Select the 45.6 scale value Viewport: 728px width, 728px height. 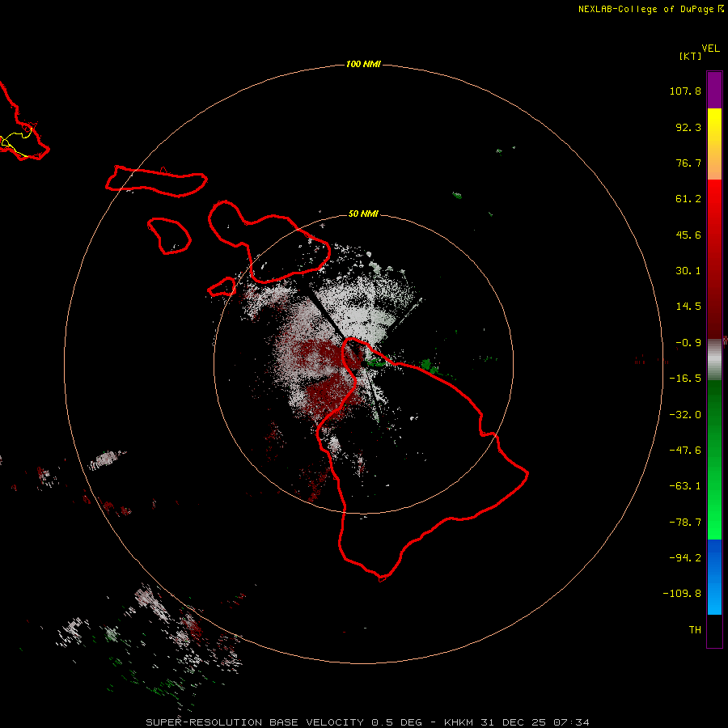click(x=688, y=235)
